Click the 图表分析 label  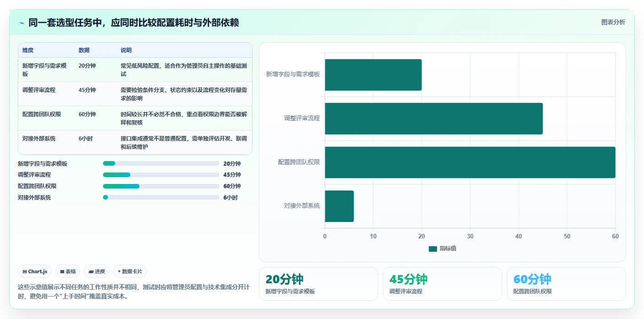tap(613, 22)
